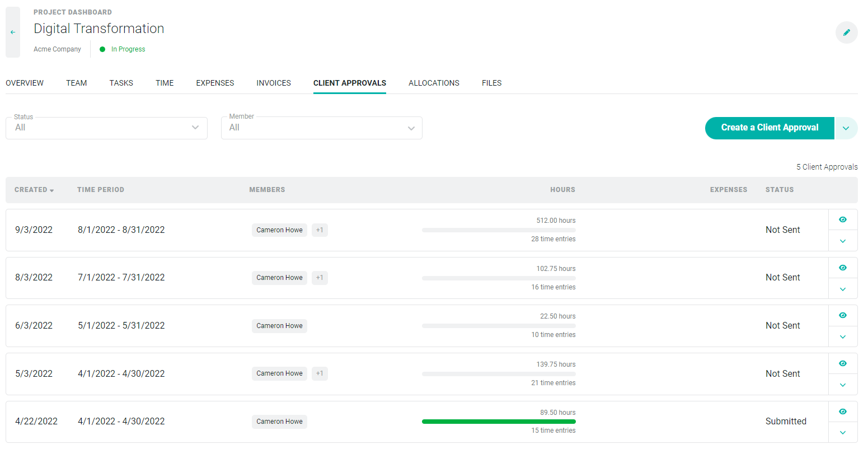This screenshot has width=868, height=449.
Task: Click the Expenses column header
Action: click(729, 190)
